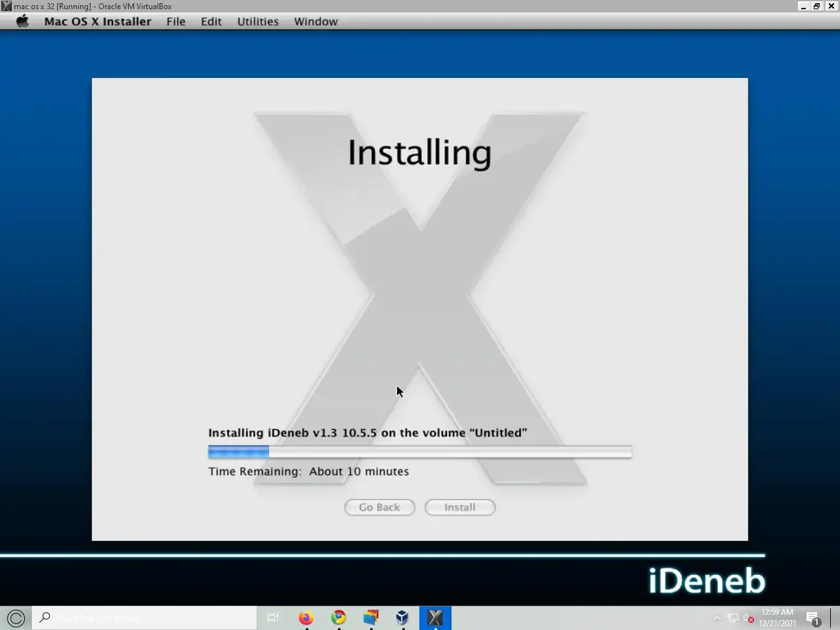The width and height of the screenshot is (840, 630).
Task: Click the Install button
Action: [x=460, y=507]
